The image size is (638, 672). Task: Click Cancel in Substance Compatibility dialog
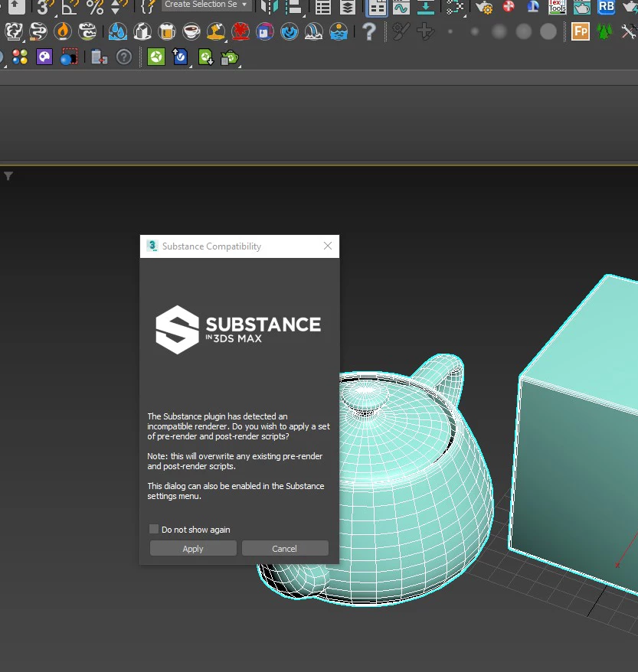285,548
